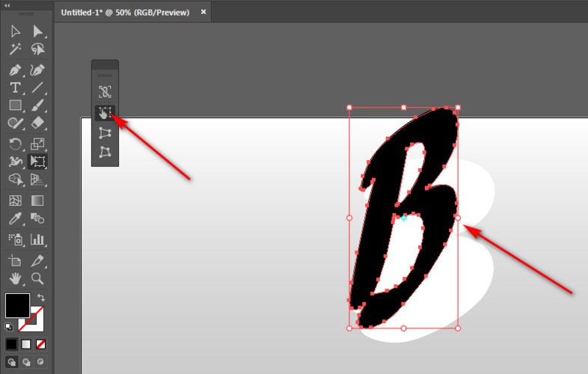The width and height of the screenshot is (588, 374).
Task: Select Free Transform in the floating widget
Action: (x=105, y=112)
